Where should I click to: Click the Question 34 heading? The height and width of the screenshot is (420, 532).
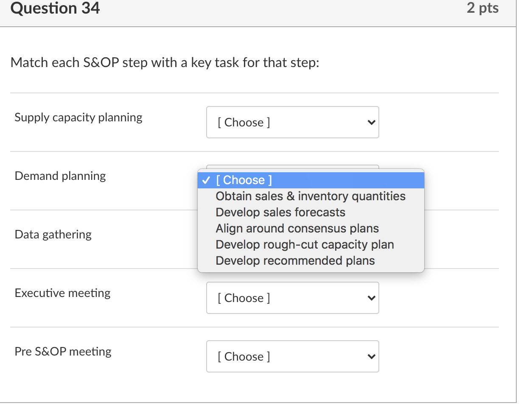(x=55, y=8)
